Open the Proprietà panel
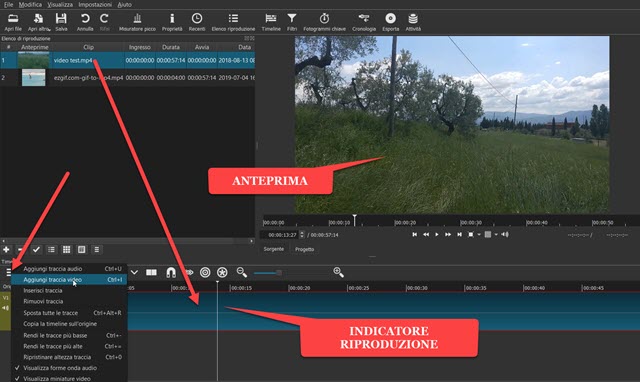Screen dimensions: 640x382 172,22
